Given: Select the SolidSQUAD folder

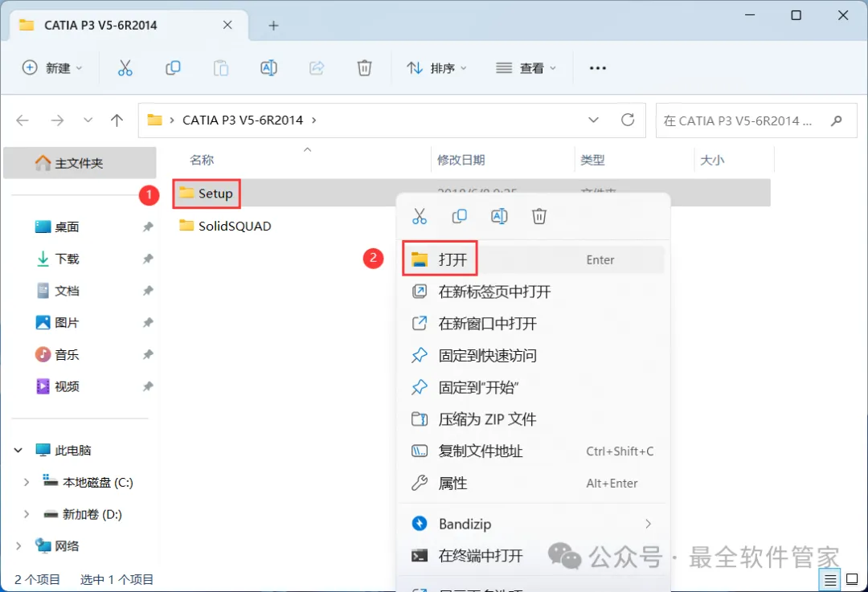Looking at the screenshot, I should (225, 226).
